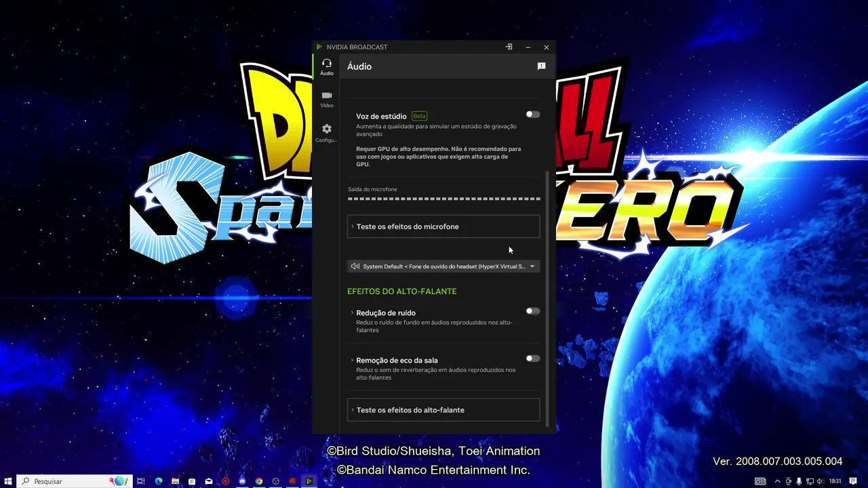This screenshot has width=868, height=488.
Task: Click the Saída do microfone level meter
Action: pos(443,199)
